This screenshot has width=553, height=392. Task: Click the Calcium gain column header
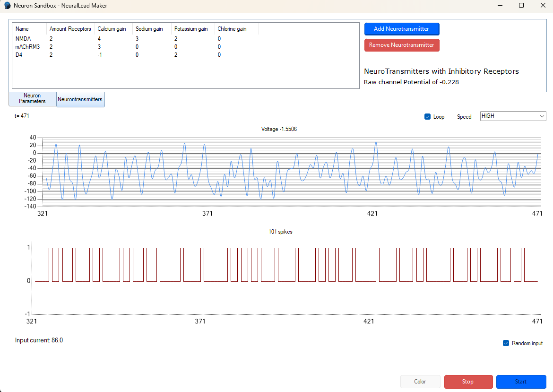pos(112,29)
